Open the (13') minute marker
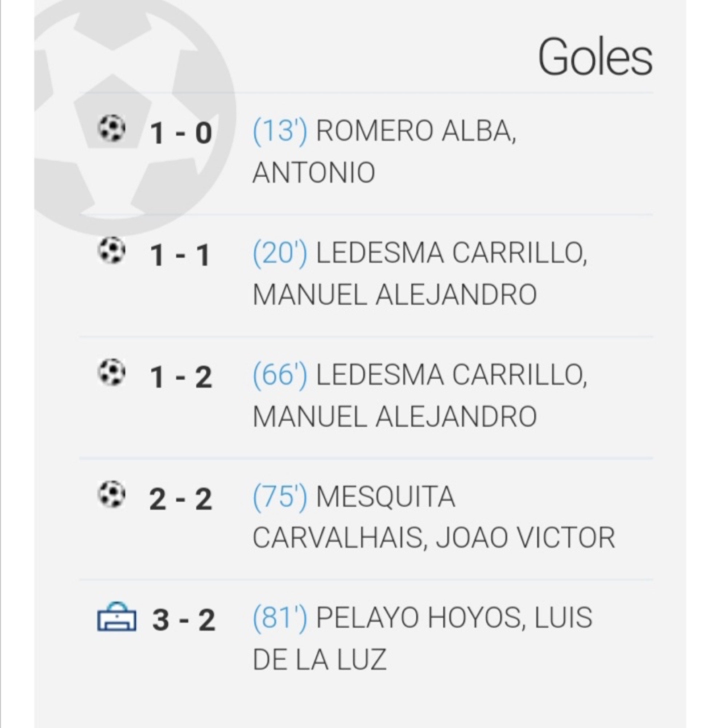720x728 pixels. coord(280,131)
